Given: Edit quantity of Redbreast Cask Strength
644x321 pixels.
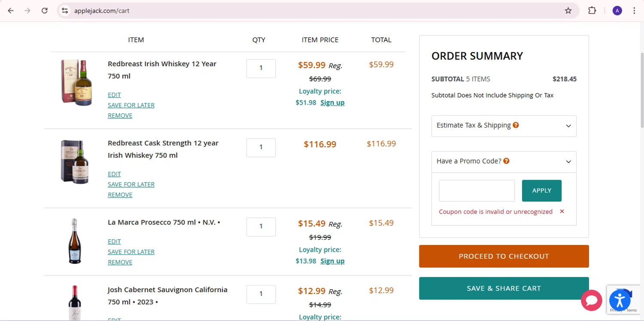Looking at the screenshot, I should [261, 148].
